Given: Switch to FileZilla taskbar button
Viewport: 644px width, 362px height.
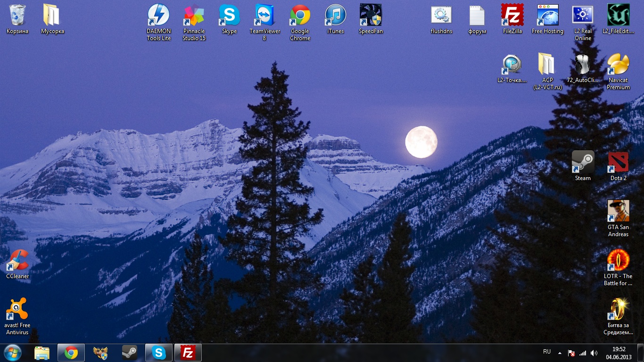Looking at the screenshot, I should point(188,353).
